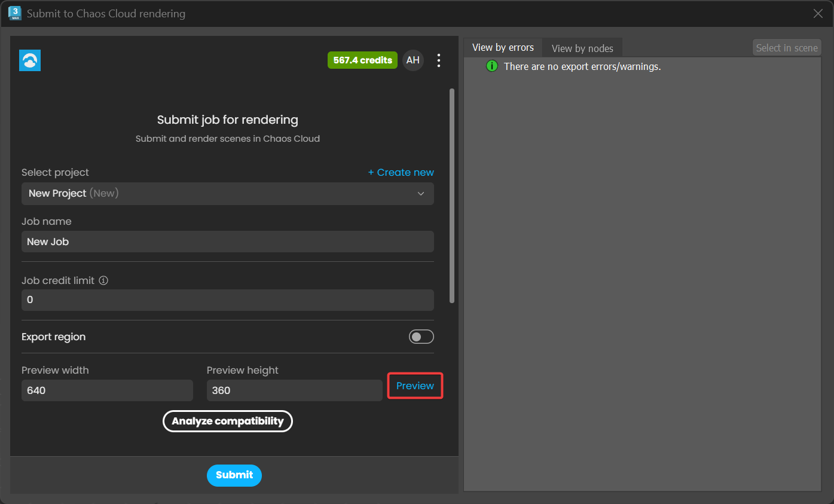Open the AH user account avatar
Image resolution: width=834 pixels, height=504 pixels.
click(413, 60)
